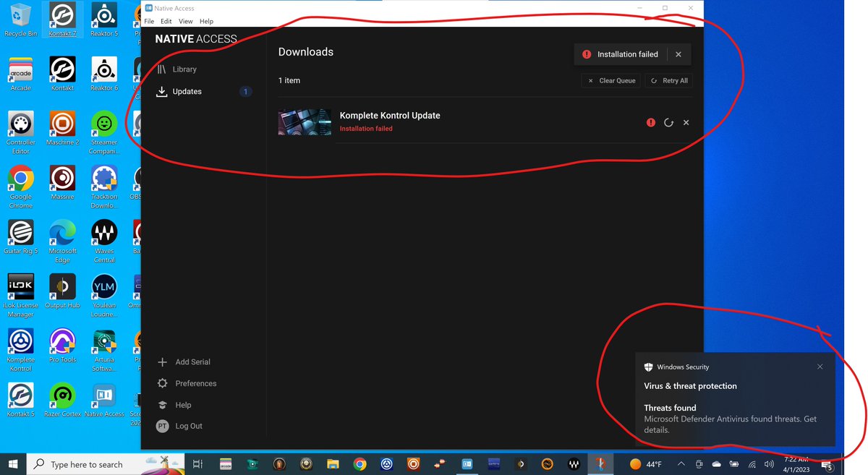Show hidden system tray icons
The height and width of the screenshot is (475, 868).
coord(681,464)
